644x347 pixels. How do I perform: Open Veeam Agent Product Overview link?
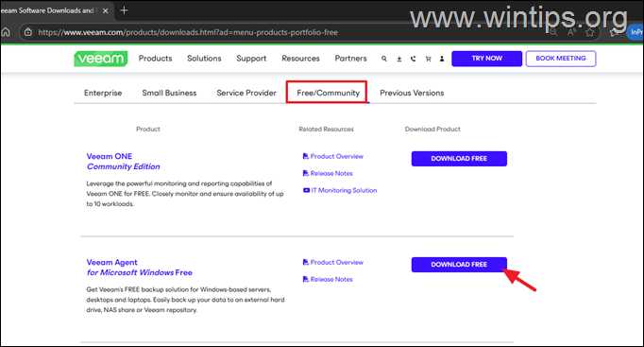tap(333, 262)
